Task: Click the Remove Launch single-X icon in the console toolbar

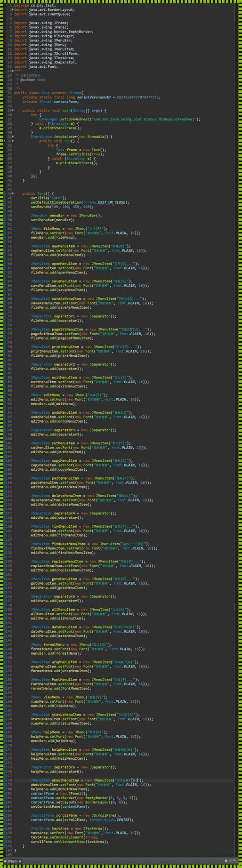Action: click(230, 861)
